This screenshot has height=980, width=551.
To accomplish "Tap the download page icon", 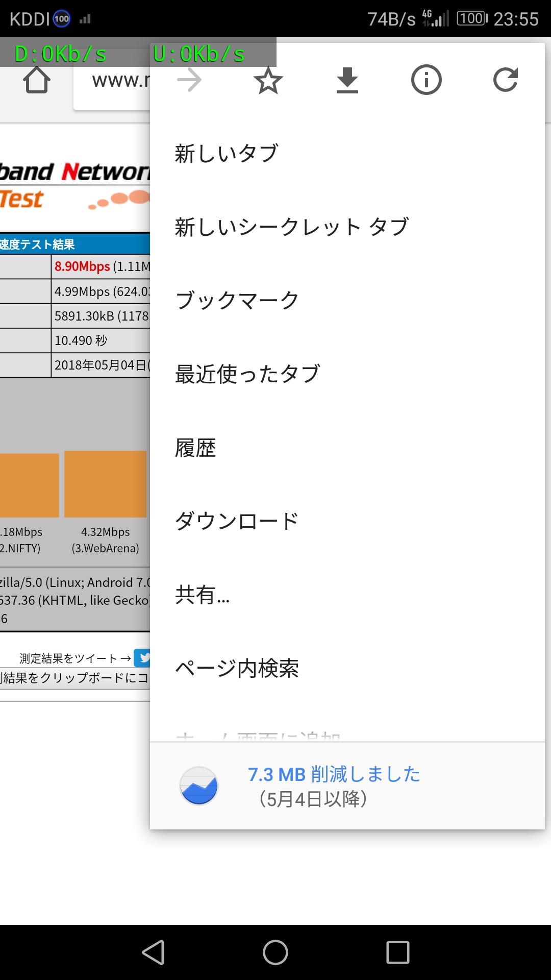I will tap(347, 80).
